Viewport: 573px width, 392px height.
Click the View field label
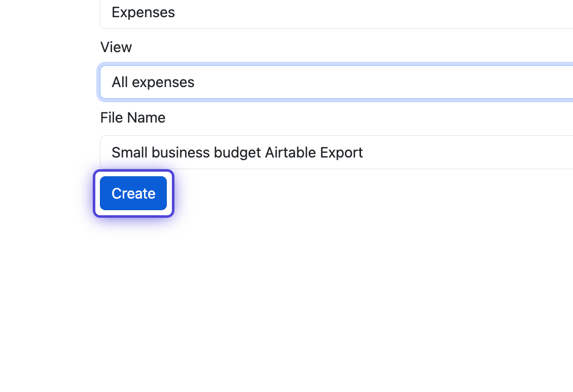click(x=116, y=47)
